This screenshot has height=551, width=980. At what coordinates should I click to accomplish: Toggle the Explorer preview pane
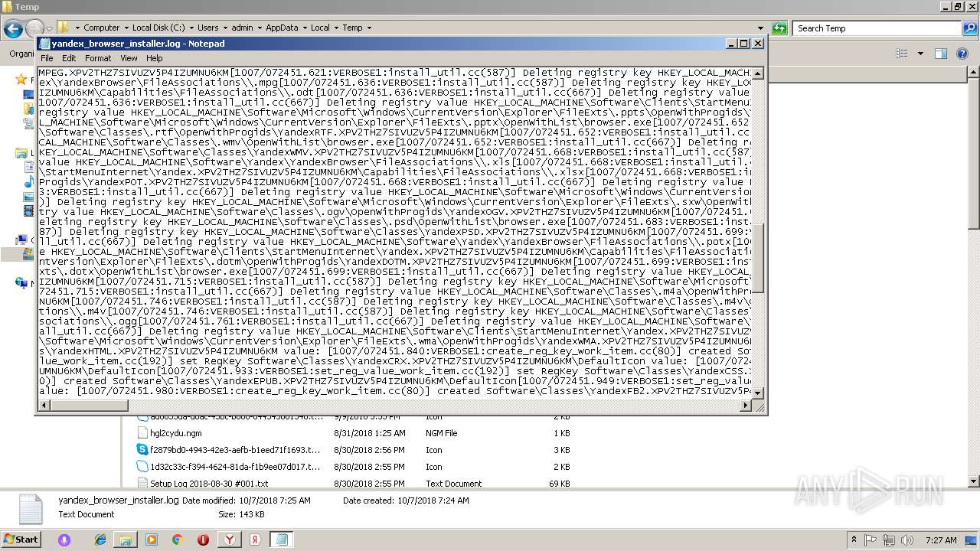coord(941,54)
